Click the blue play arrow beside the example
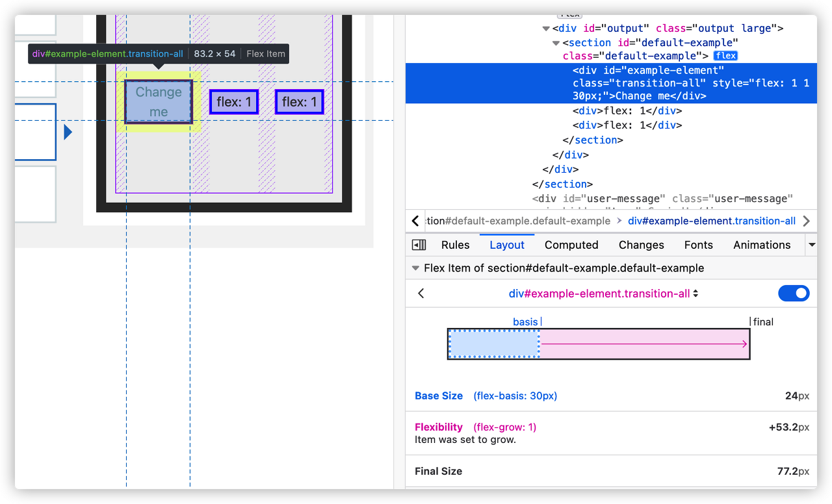 (x=68, y=132)
